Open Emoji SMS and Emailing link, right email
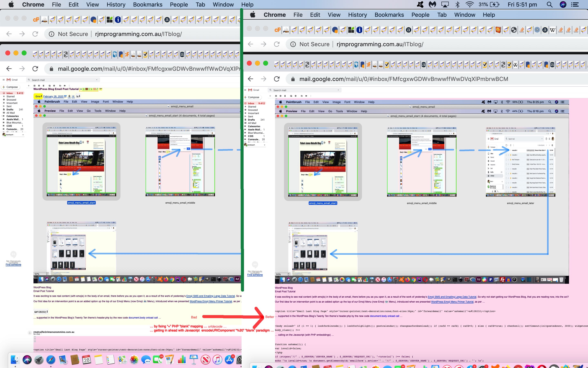The height and width of the screenshot is (368, 588). (452, 297)
